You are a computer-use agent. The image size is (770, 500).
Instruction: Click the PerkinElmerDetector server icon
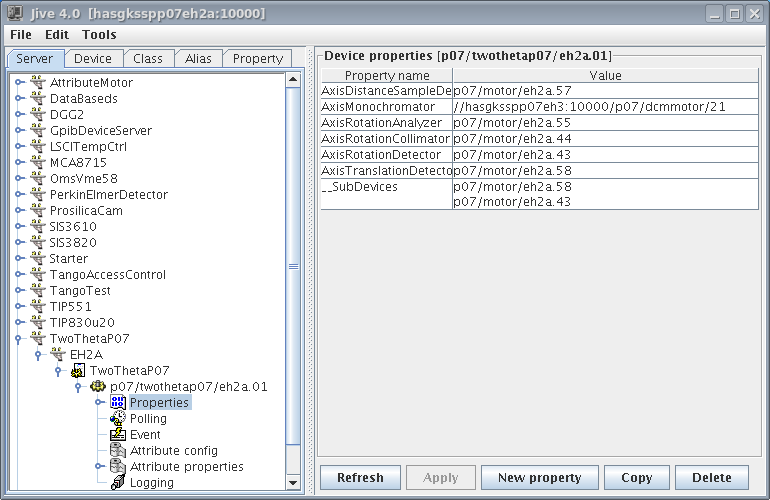(x=38, y=194)
